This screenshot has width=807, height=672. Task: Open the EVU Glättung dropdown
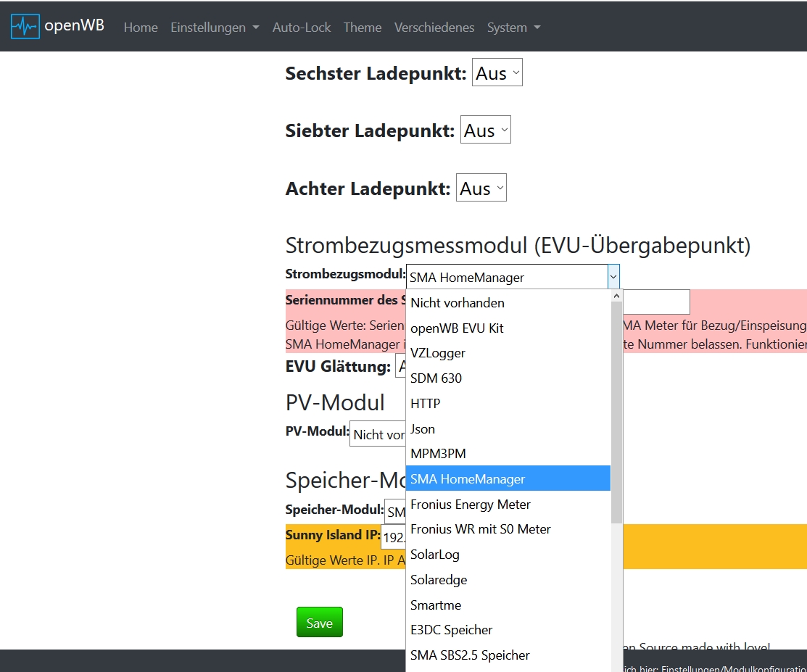[x=400, y=366]
